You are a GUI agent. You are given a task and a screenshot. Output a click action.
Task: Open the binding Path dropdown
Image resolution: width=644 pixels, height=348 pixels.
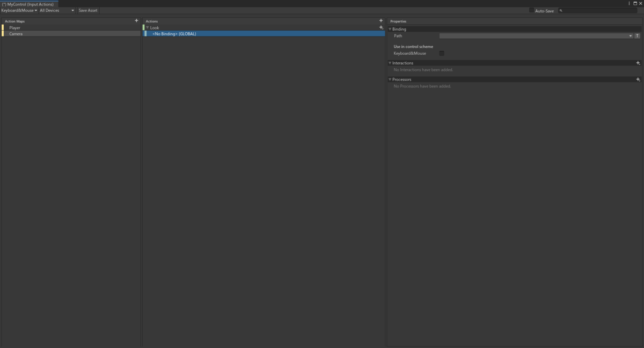click(x=536, y=36)
